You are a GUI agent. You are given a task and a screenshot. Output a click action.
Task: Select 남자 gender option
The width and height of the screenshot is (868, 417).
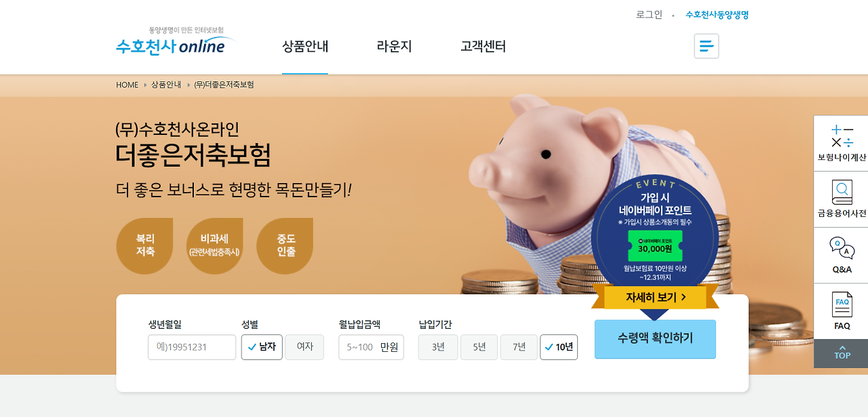tap(262, 346)
